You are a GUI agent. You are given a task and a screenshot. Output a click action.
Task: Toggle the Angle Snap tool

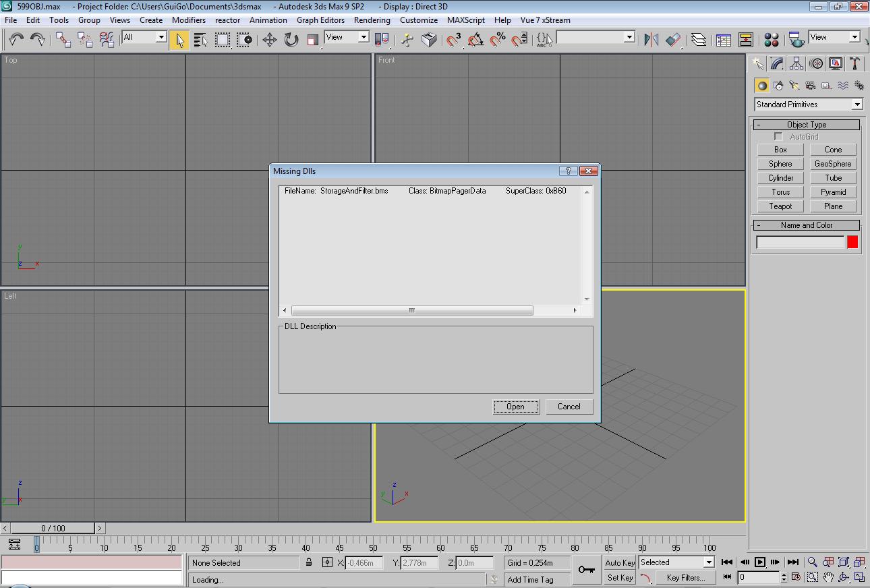click(476, 40)
